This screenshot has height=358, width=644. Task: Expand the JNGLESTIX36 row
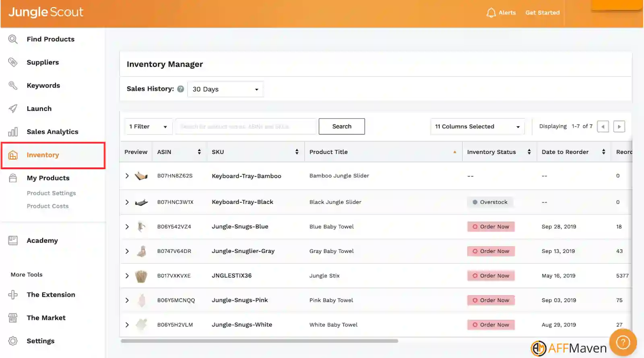coord(127,276)
